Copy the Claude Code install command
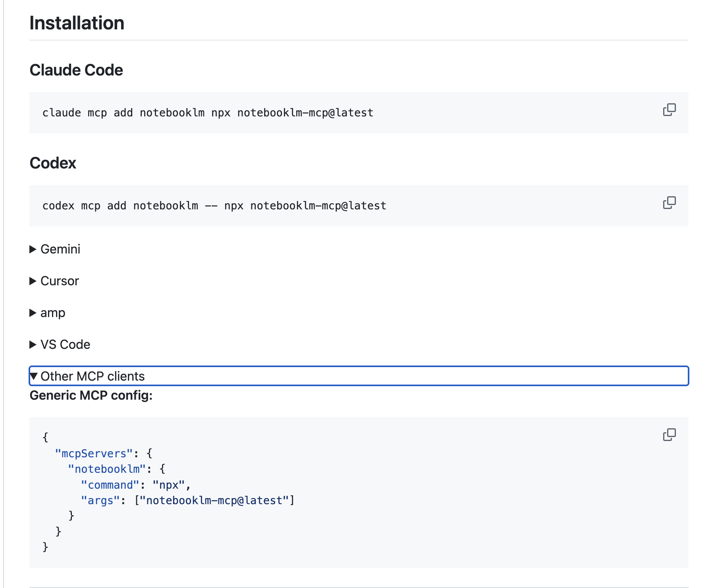Image resolution: width=714 pixels, height=588 pixels. click(x=669, y=110)
